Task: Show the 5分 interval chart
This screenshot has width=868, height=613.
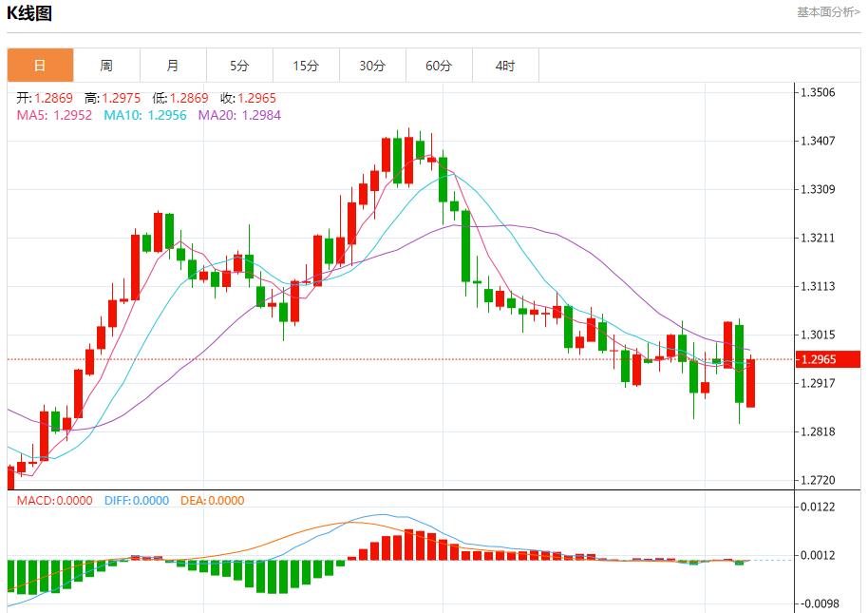Action: (x=239, y=66)
